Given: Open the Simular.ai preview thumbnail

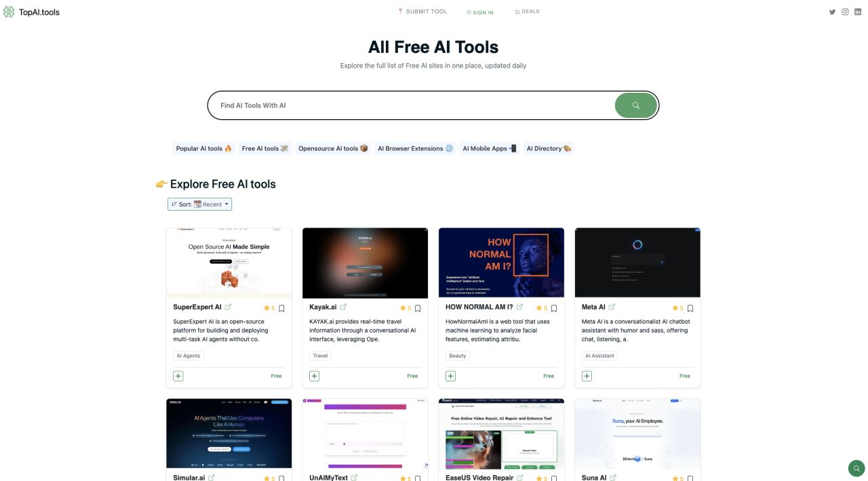Looking at the screenshot, I should click(x=229, y=434).
